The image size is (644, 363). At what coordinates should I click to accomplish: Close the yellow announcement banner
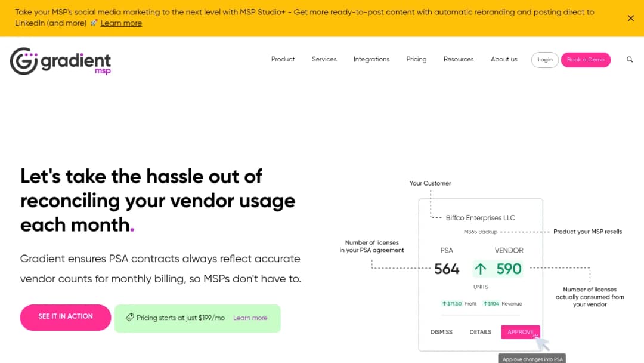click(631, 18)
